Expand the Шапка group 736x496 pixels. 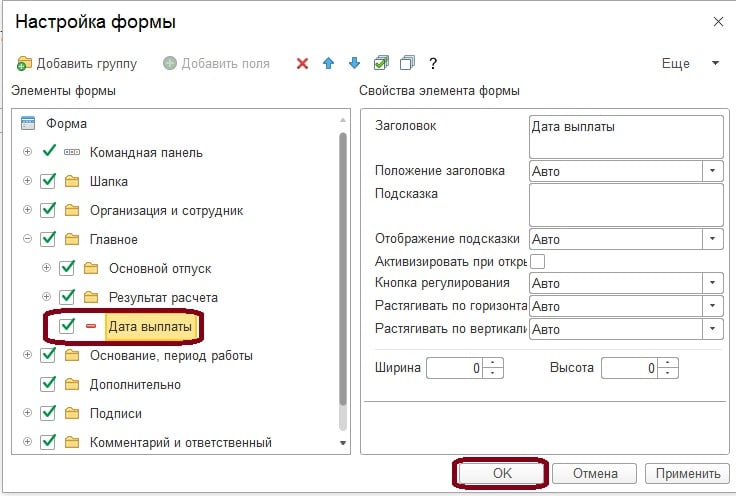click(x=28, y=181)
